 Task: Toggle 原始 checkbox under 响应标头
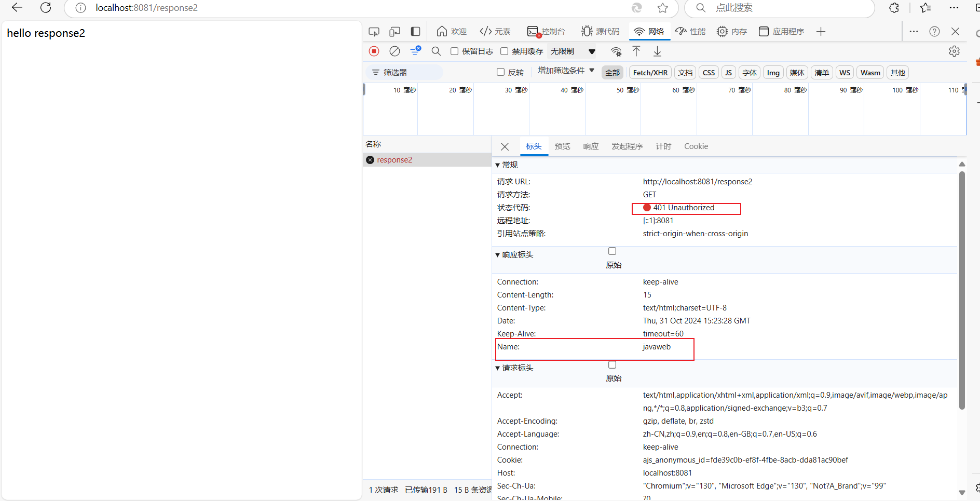(612, 251)
